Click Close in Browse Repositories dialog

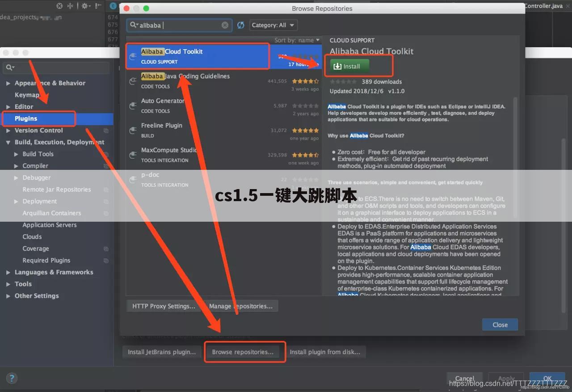click(500, 325)
